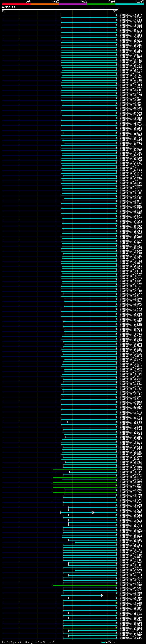This screenshot has height=644, width=146.
Task: Click the =50char. scale legend text
Action: (x=112, y=642)
